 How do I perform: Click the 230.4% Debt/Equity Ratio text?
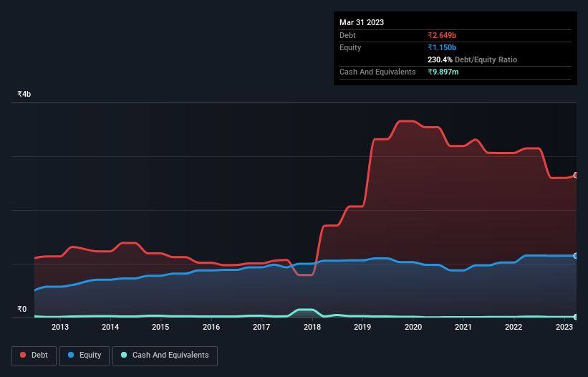tap(472, 59)
